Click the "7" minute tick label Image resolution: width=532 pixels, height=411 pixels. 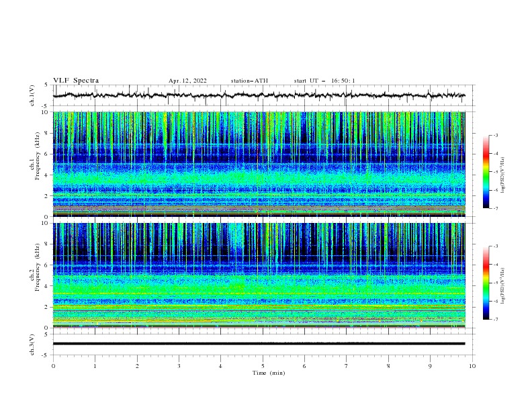347,366
